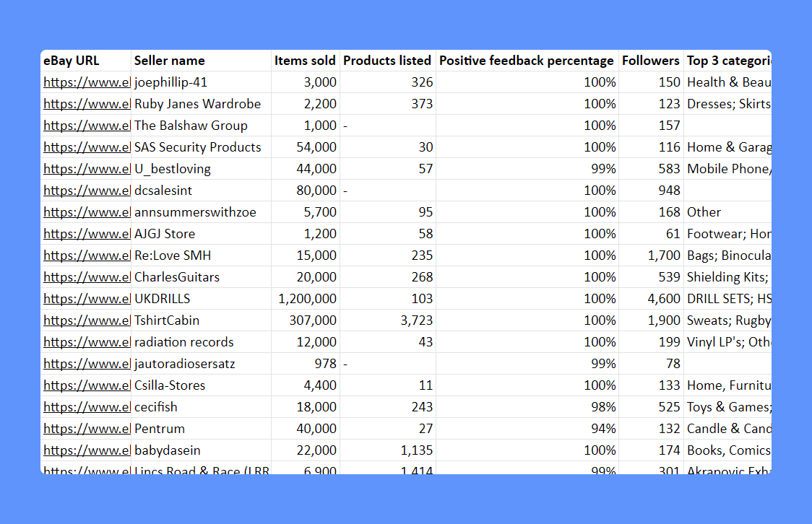Click the 'Products listed' header cell
812x524 pixels.
point(386,61)
